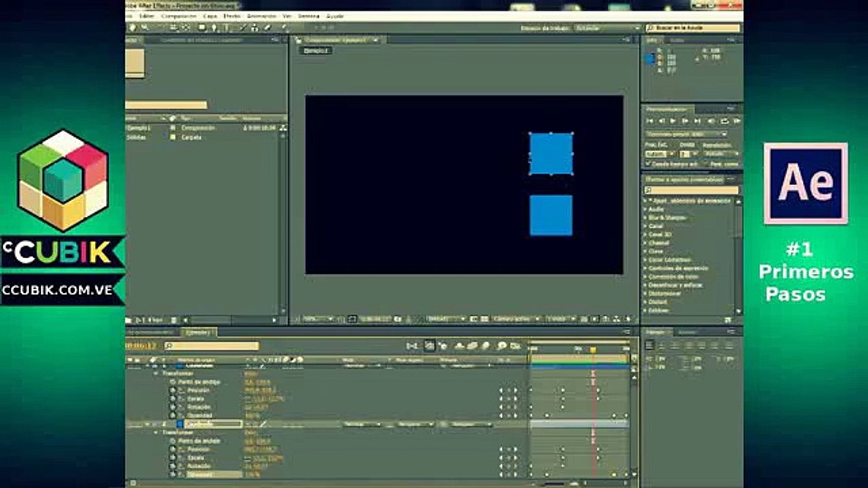Select the upper blue square in viewer
This screenshot has height=488, width=868.
tap(551, 154)
